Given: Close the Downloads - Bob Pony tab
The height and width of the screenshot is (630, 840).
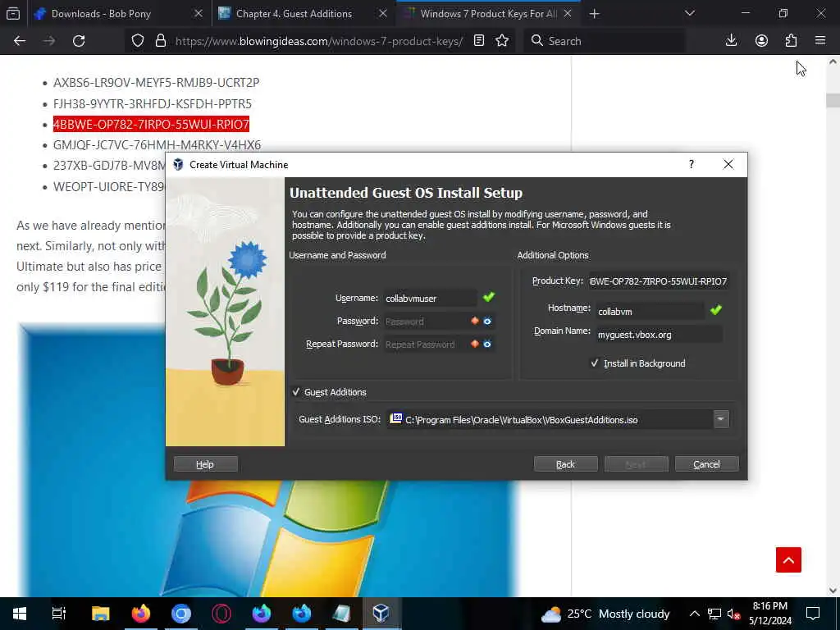Looking at the screenshot, I should click(x=199, y=13).
